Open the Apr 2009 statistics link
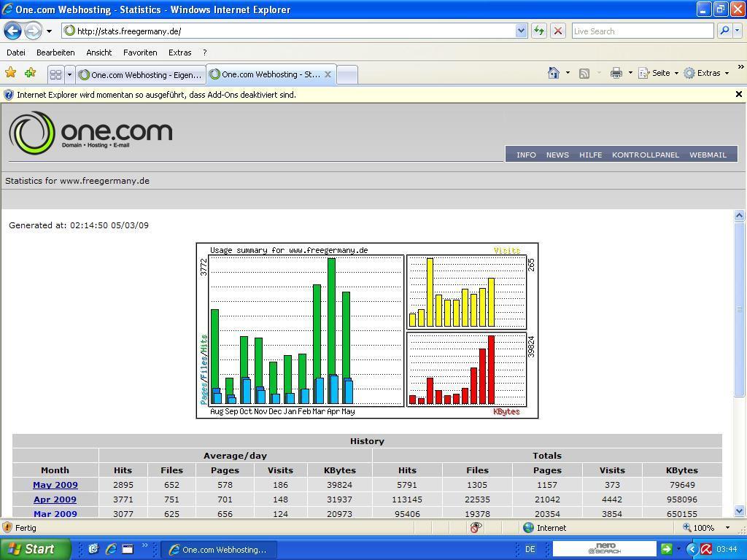This screenshot has width=747, height=560. [55, 499]
